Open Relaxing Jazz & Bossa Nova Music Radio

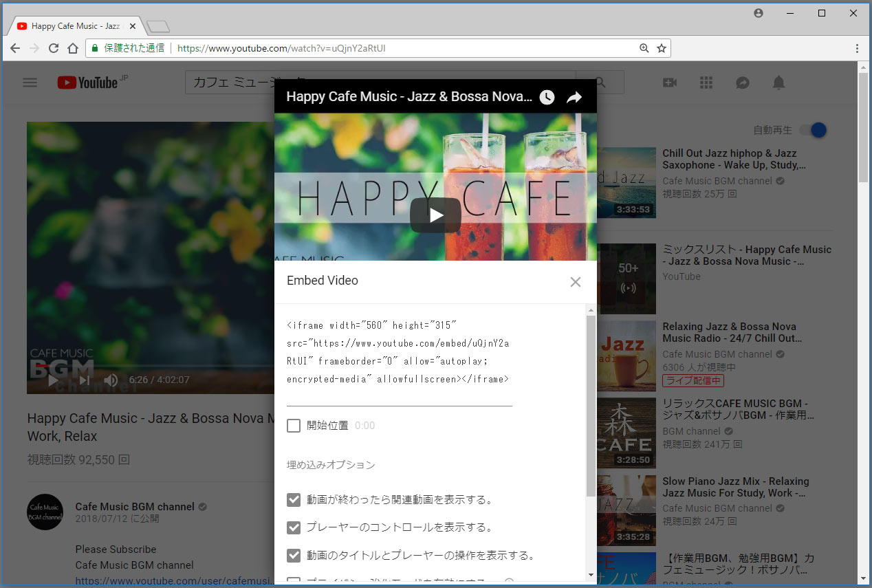coord(732,332)
